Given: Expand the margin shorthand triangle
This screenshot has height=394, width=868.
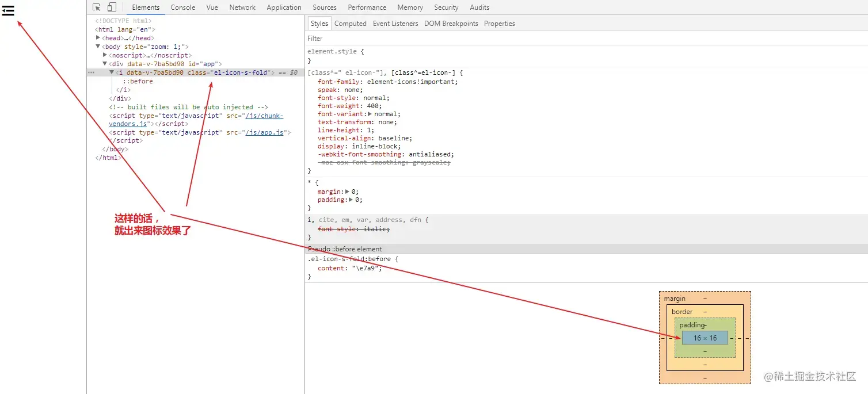Looking at the screenshot, I should tap(348, 192).
